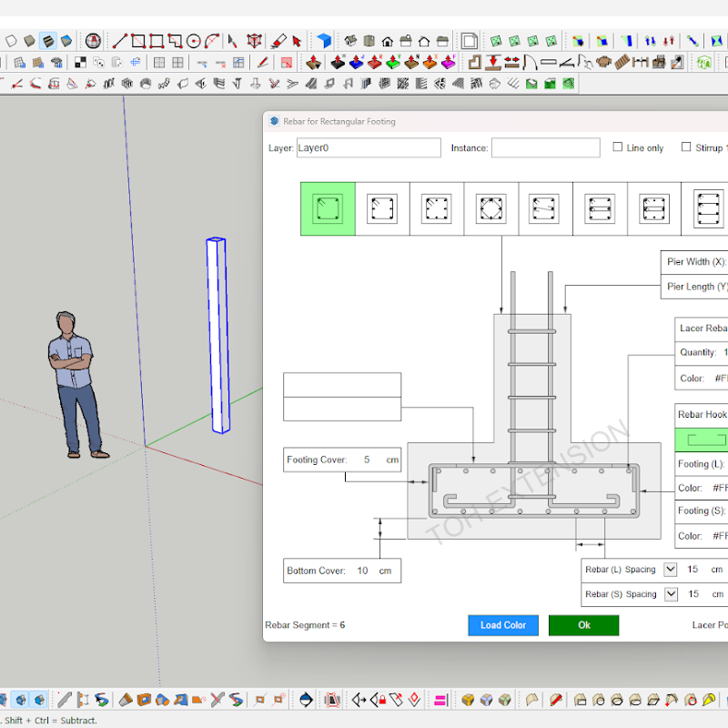Click the Instance input field
The height and width of the screenshot is (728, 728).
545,147
